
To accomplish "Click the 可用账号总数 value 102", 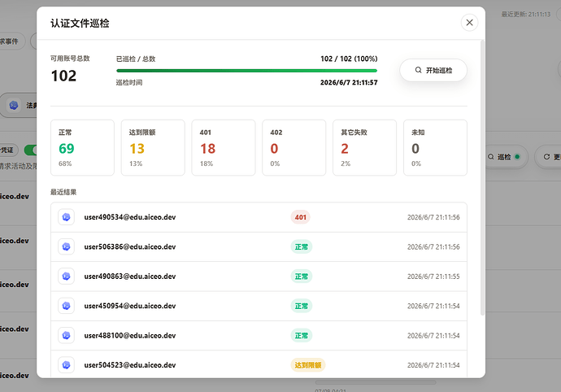I will tap(63, 76).
